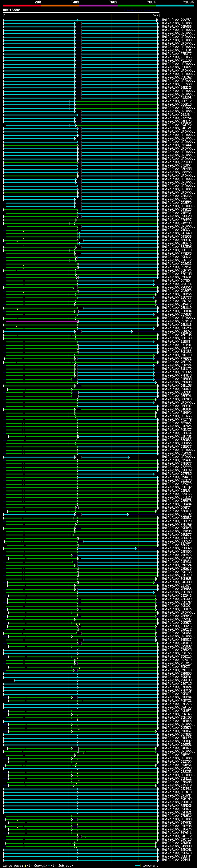Select hit label UniRef100_A9JTV0
Screen dimensions: 197x868
(177, 125)
